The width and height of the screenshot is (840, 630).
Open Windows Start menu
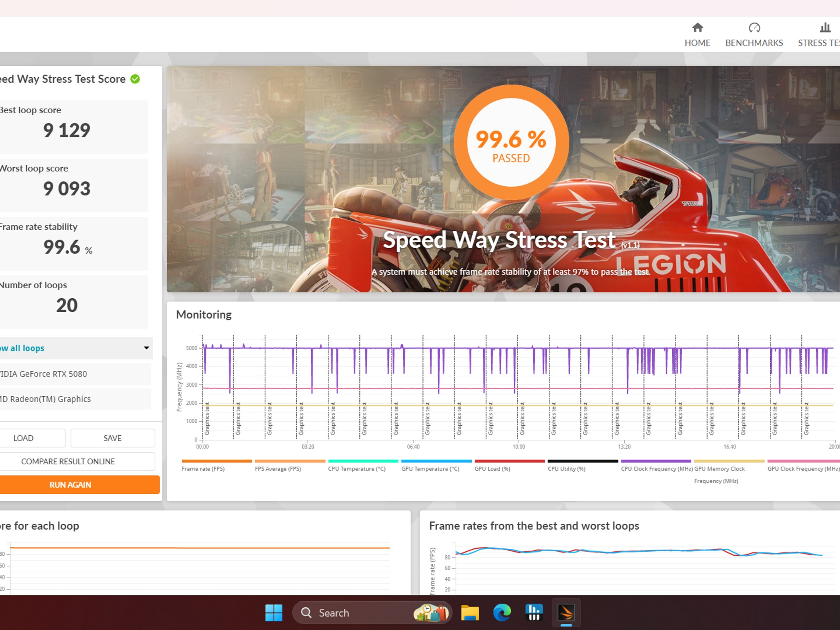(x=274, y=613)
